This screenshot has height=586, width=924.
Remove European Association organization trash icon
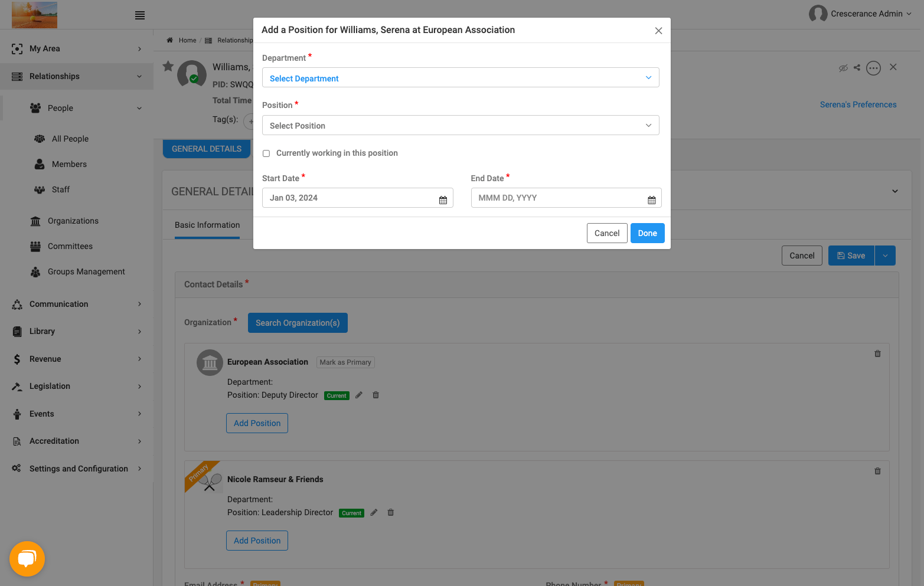click(877, 353)
